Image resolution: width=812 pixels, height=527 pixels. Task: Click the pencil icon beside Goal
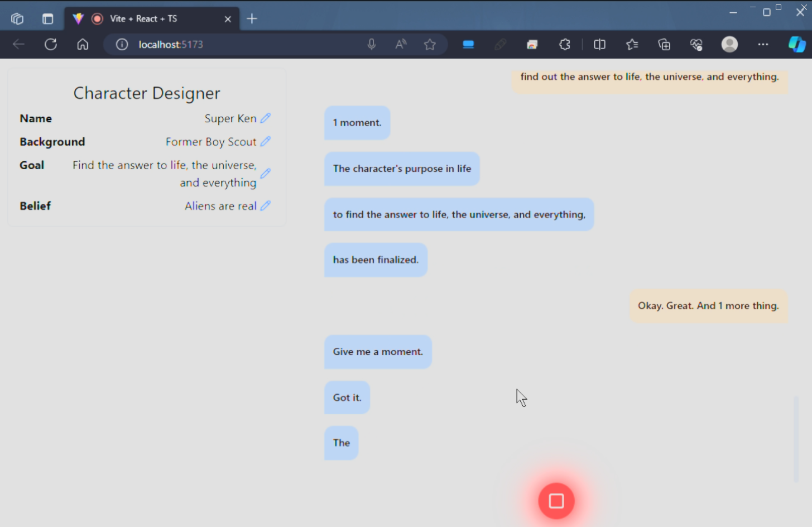pos(266,174)
